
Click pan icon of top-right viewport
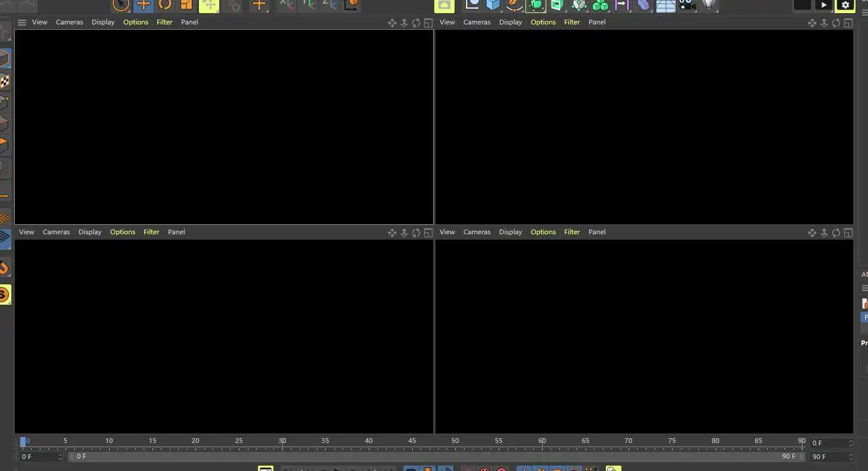pos(812,23)
